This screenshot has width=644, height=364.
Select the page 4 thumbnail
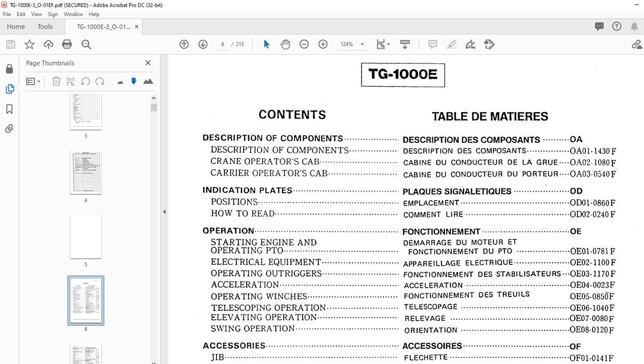(86, 172)
